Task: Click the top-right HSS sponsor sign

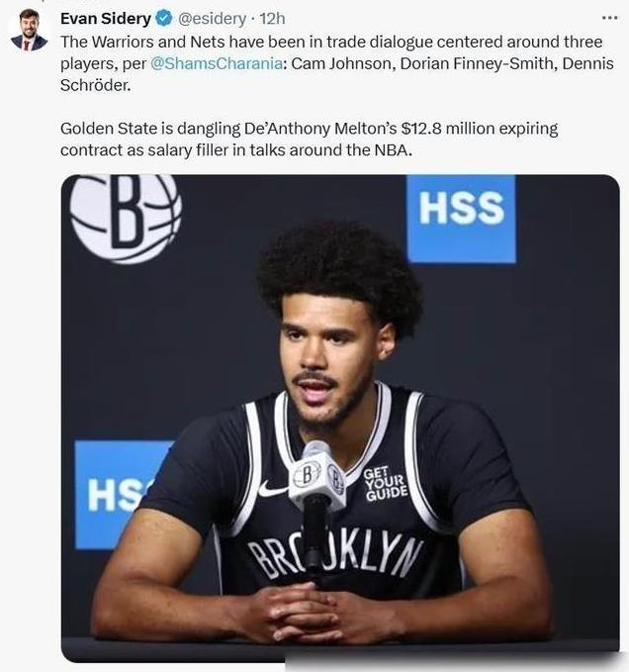Action: (461, 219)
